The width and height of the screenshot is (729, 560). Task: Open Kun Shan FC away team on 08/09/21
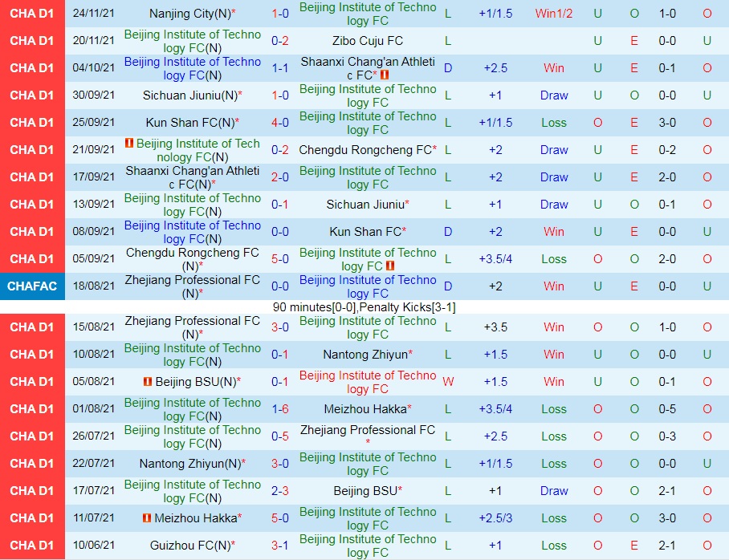(365, 231)
